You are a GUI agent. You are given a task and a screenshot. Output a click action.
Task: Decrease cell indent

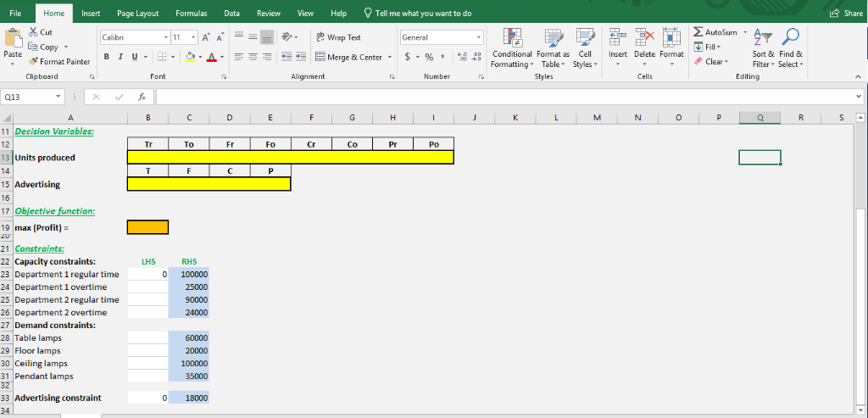click(287, 57)
